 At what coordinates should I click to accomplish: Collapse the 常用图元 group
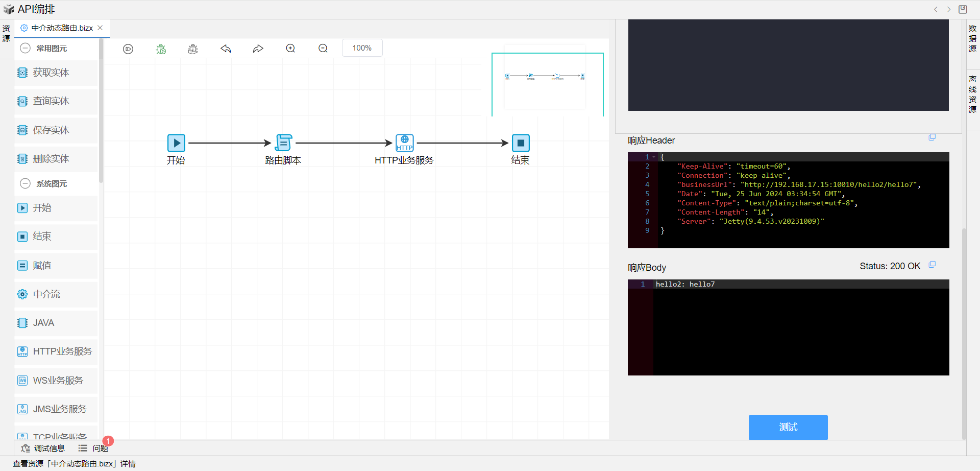click(25, 49)
